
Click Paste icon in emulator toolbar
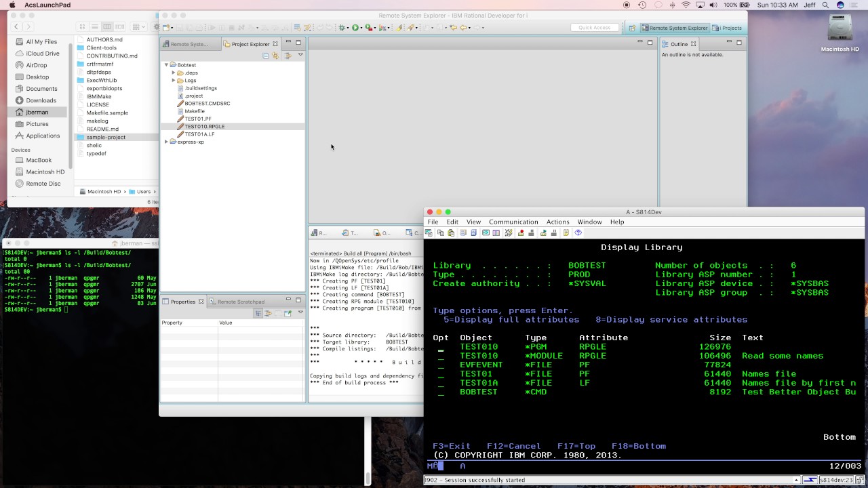coord(451,232)
